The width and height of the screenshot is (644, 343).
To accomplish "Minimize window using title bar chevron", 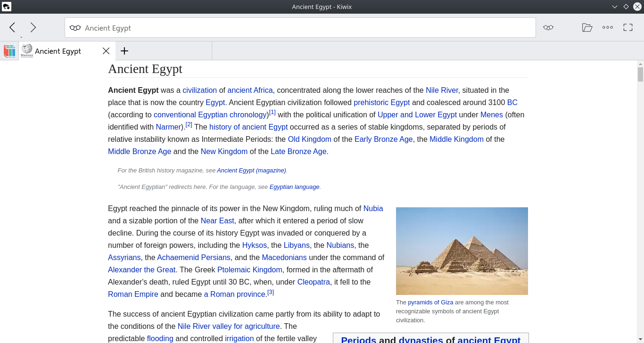I will [615, 7].
